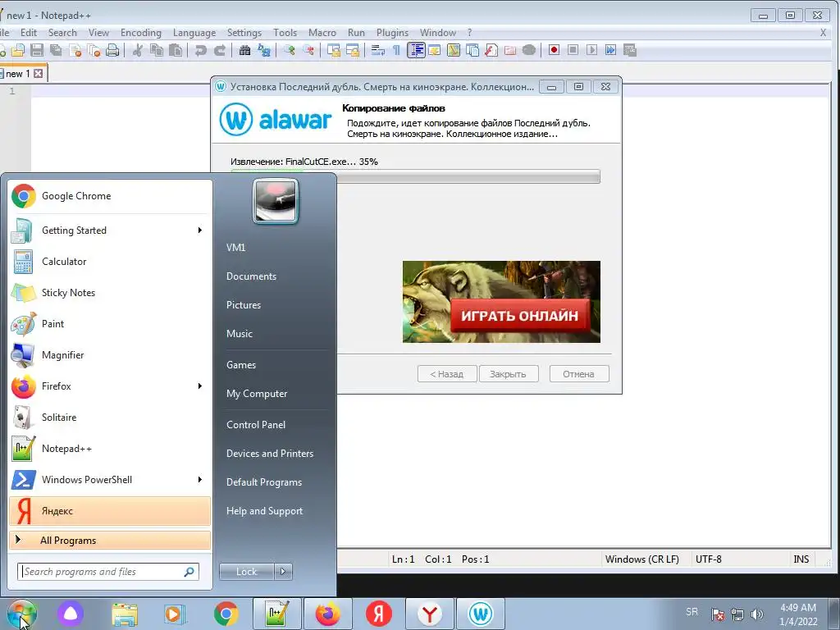
Task: Click the Copy icon in Notepad++ toolbar
Action: [157, 50]
